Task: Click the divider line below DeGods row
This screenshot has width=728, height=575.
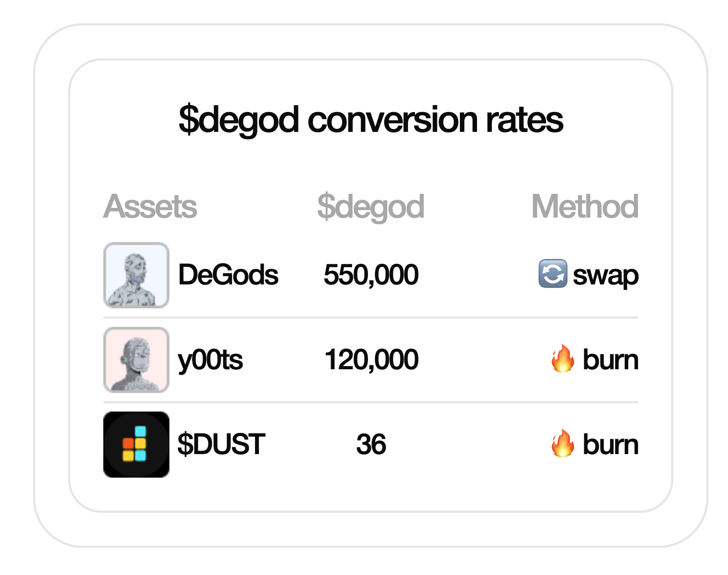Action: coord(371,317)
